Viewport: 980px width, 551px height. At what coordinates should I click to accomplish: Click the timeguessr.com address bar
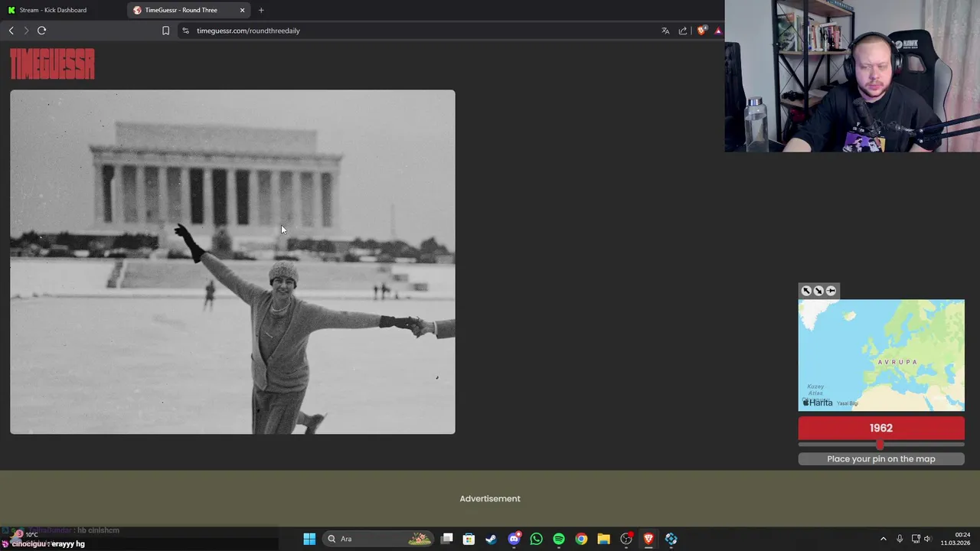248,31
